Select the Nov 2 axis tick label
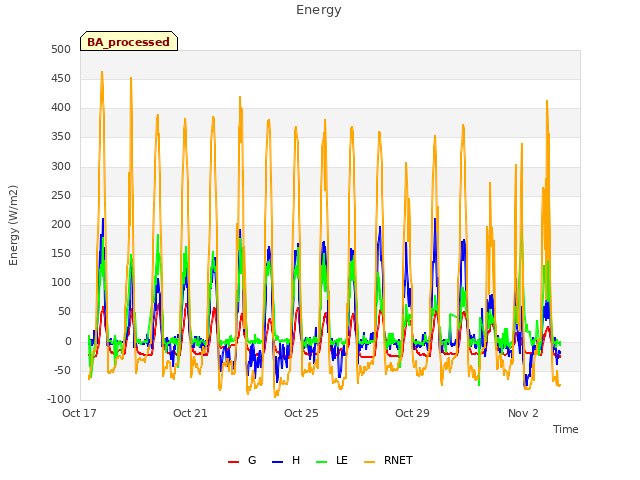 click(x=523, y=413)
